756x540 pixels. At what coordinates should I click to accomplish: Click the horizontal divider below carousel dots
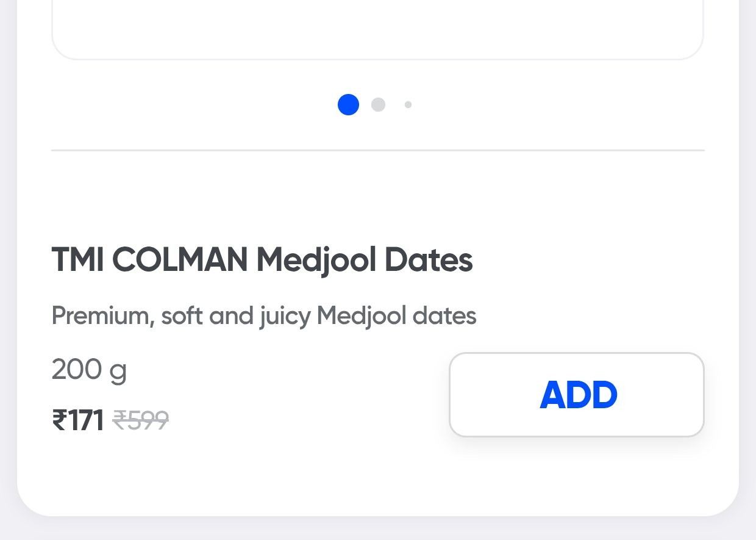pyautogui.click(x=377, y=150)
